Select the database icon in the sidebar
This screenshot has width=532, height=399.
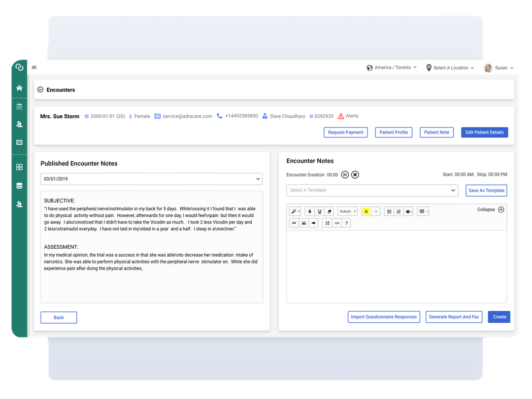click(19, 185)
